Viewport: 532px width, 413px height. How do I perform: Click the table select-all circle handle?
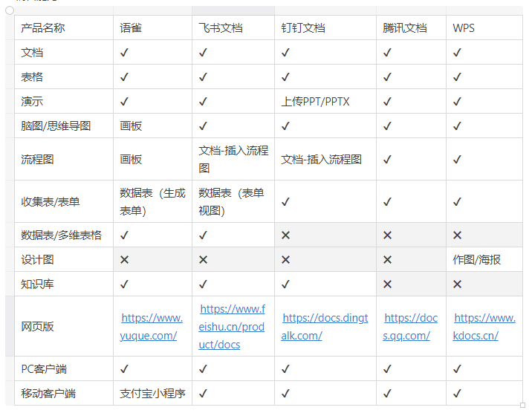(x=10, y=10)
